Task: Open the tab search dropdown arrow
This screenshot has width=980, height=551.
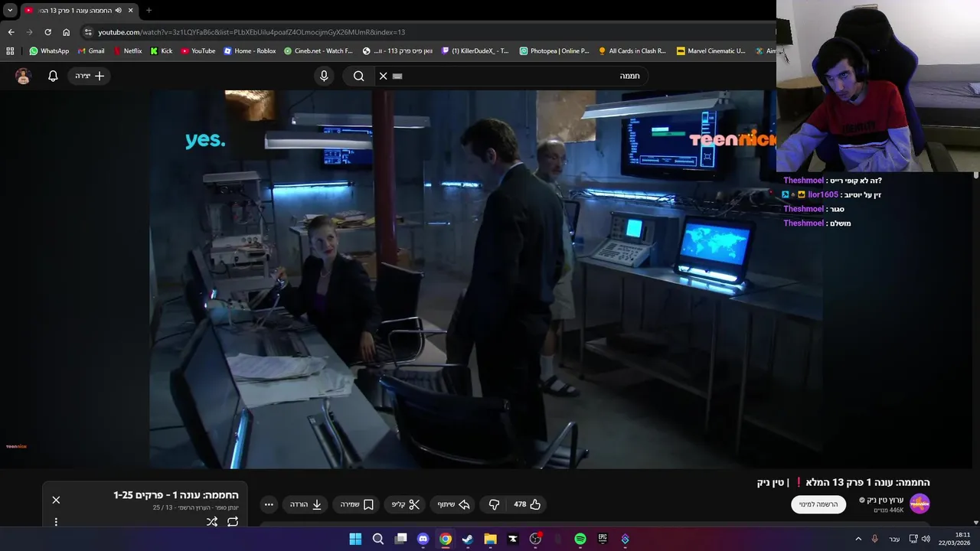Action: coord(10,10)
